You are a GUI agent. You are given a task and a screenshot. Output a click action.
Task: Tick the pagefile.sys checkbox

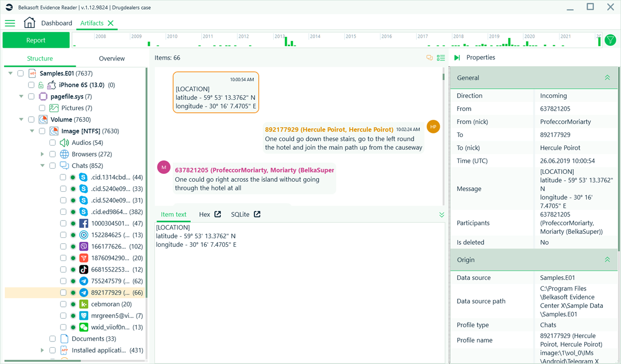pyautogui.click(x=32, y=96)
